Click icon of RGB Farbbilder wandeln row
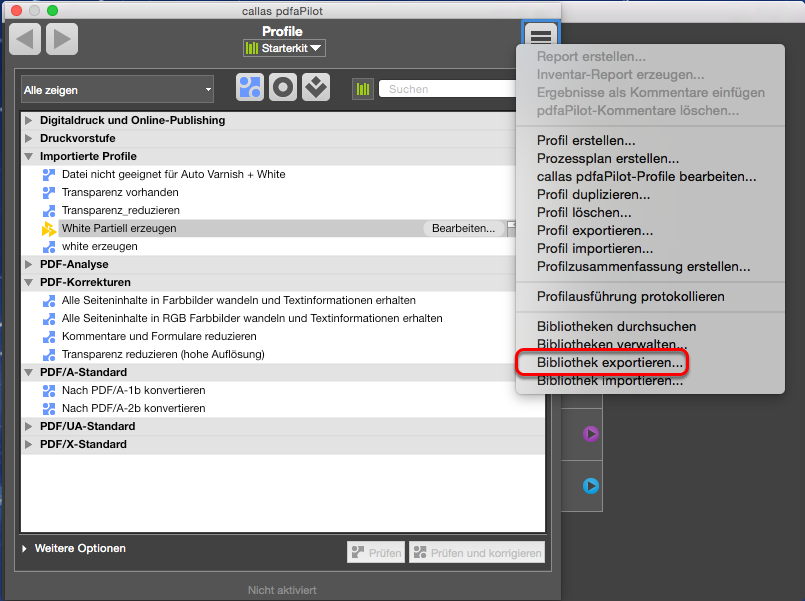This screenshot has height=601, width=805. tap(49, 318)
